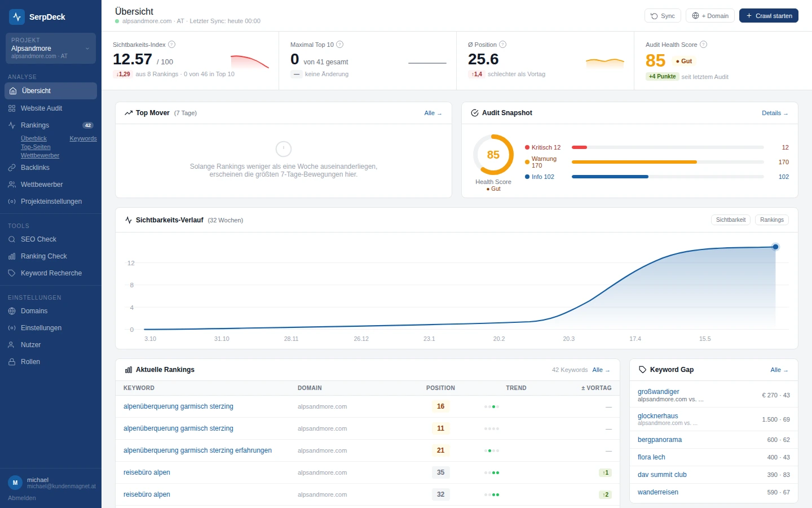This screenshot has height=508, width=812.
Task: Open wanderreisen keyword gap entry
Action: click(x=714, y=492)
